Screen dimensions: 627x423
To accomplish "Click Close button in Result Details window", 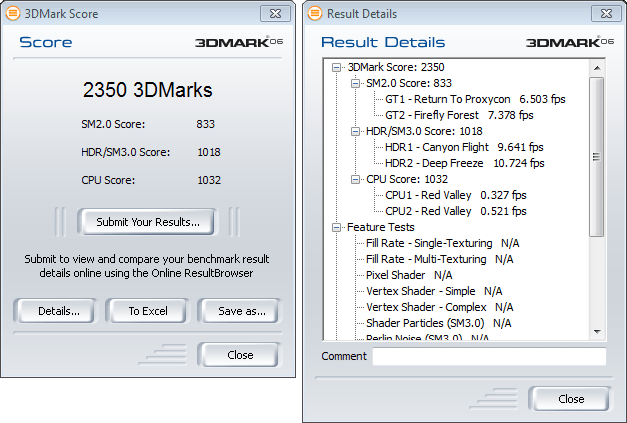I will 571,399.
